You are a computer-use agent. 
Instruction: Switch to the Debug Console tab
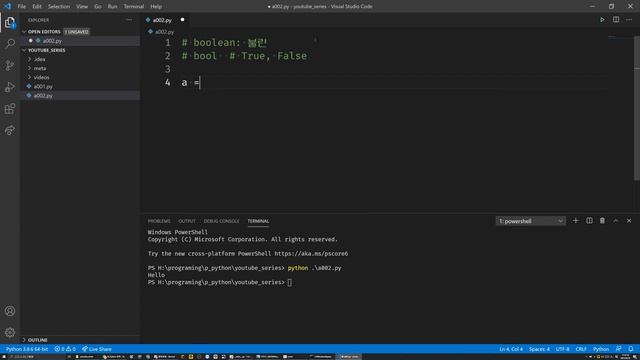222,221
